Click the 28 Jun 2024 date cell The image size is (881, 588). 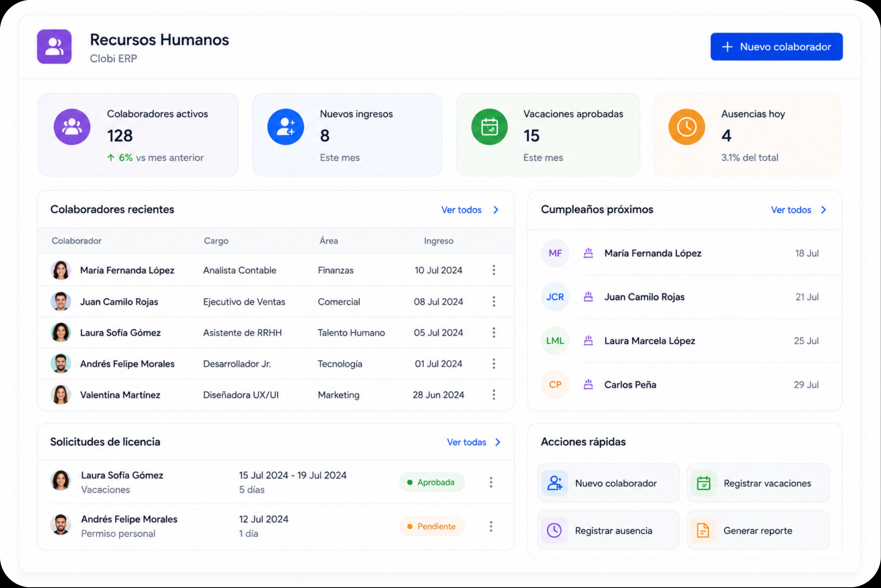(438, 395)
